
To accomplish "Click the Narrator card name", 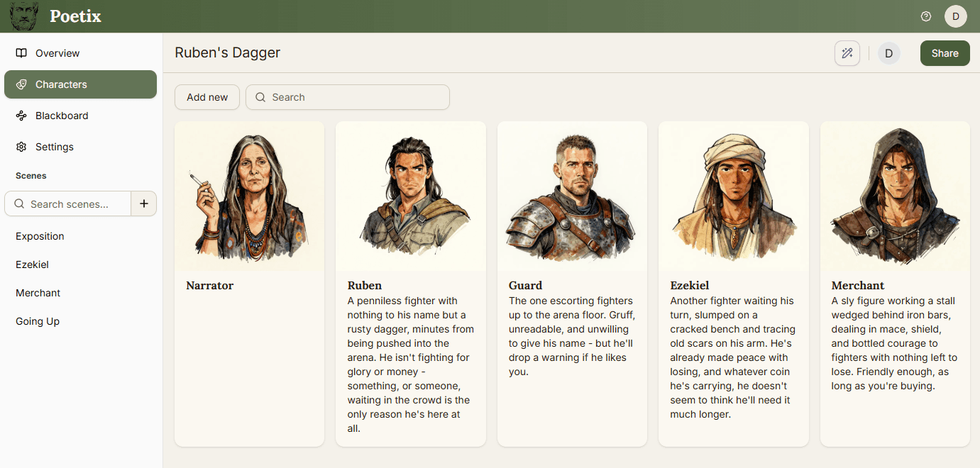I will [209, 286].
